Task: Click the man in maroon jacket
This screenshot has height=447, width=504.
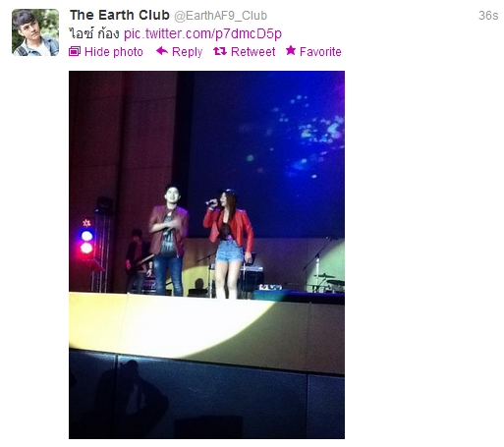Action: [168, 241]
